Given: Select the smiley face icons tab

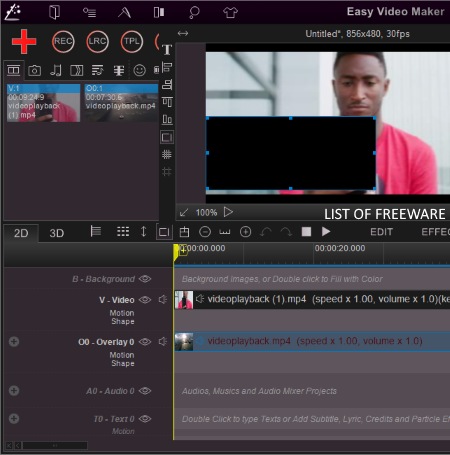Looking at the screenshot, I should (139, 70).
